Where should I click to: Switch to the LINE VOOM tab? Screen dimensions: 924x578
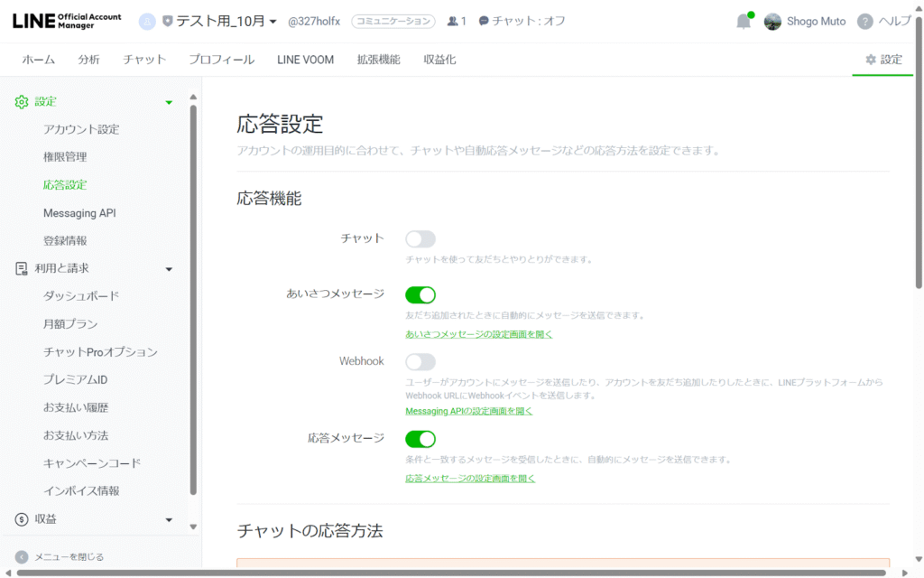click(x=305, y=60)
